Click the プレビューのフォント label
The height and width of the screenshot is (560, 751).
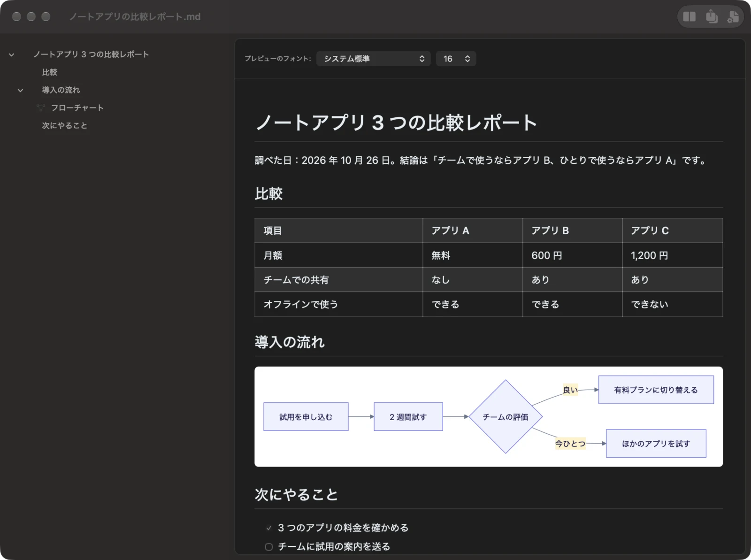[x=277, y=59]
